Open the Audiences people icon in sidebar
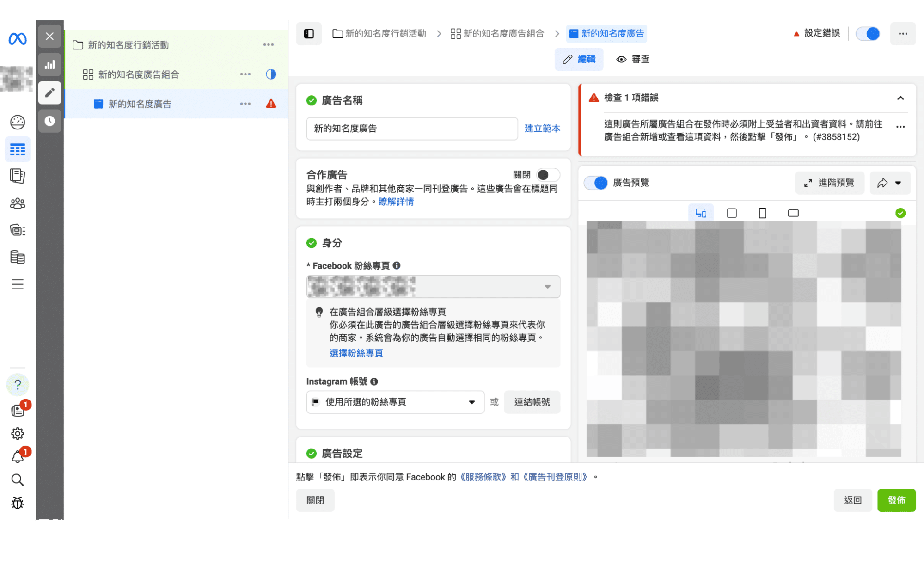The height and width of the screenshot is (578, 924). tap(18, 203)
